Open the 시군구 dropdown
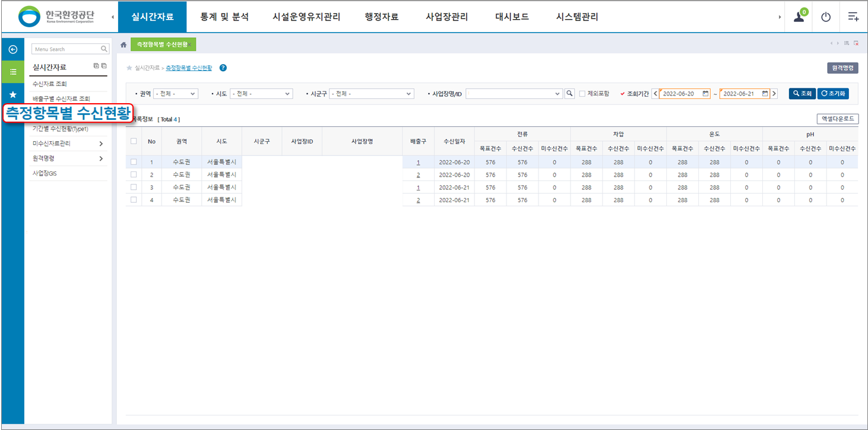Viewport: 868px width, 430px height. [371, 94]
